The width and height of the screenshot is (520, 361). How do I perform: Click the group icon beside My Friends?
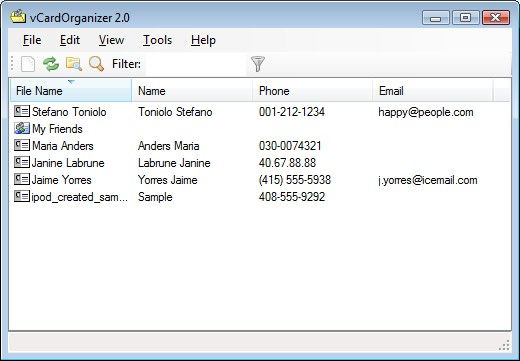tap(22, 128)
